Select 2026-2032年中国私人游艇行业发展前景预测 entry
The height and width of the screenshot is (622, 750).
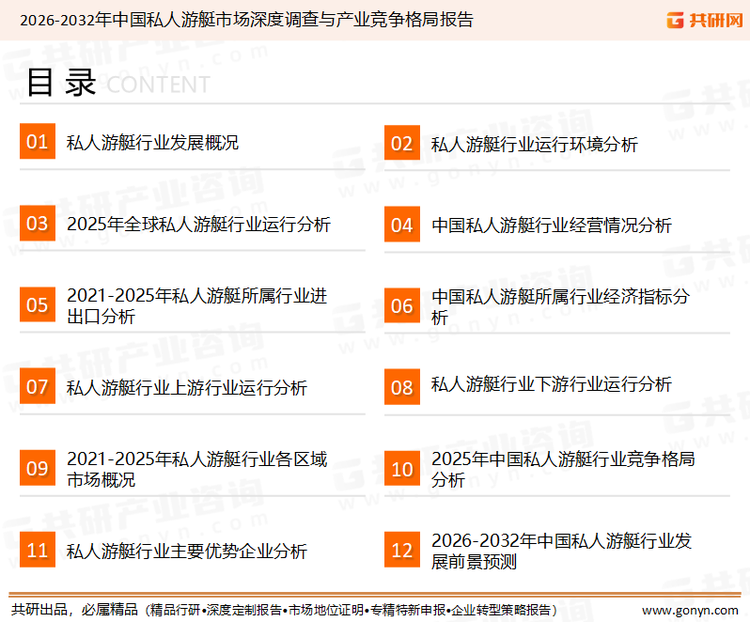pos(560,551)
